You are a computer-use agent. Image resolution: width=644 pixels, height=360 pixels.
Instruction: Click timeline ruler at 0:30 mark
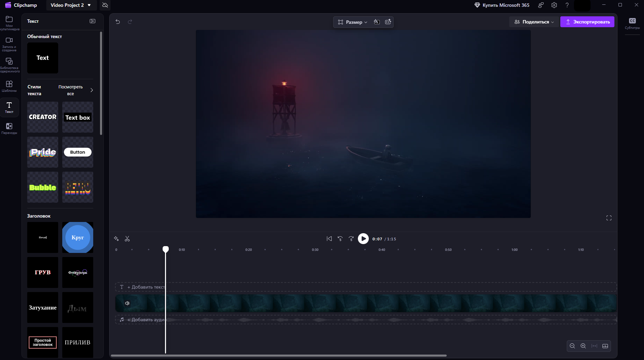click(x=315, y=250)
